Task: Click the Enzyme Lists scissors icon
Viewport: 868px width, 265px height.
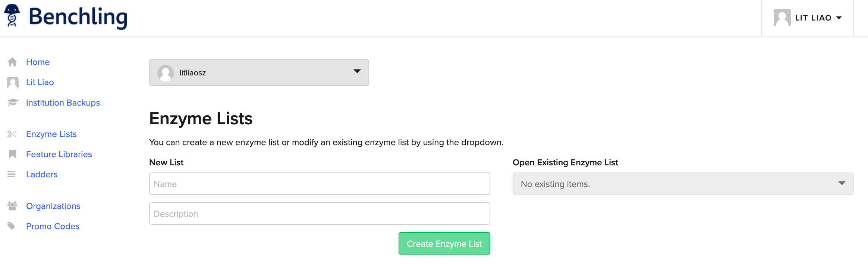Action: click(12, 134)
